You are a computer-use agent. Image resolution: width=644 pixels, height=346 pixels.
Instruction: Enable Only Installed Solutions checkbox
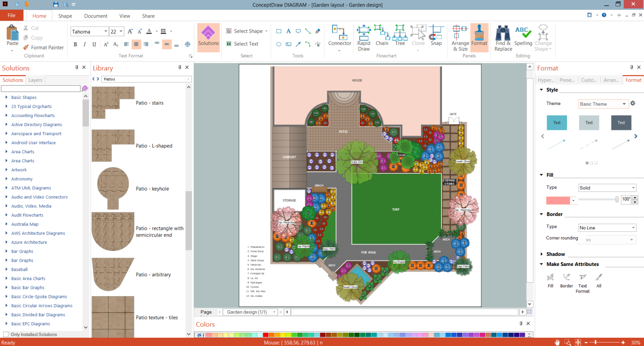click(x=6, y=334)
